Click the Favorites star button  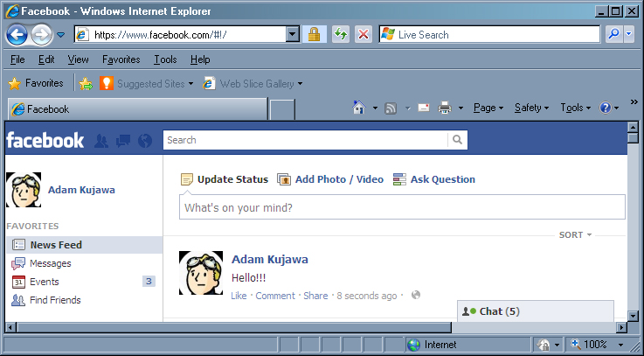click(x=36, y=83)
